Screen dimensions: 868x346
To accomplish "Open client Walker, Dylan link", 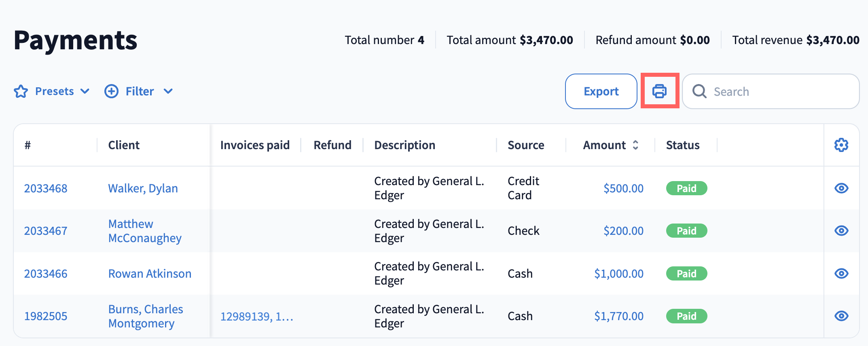I will (143, 188).
